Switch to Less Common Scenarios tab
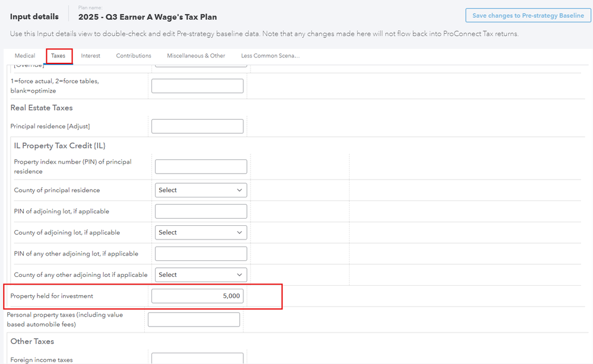The image size is (593, 364). click(x=270, y=56)
